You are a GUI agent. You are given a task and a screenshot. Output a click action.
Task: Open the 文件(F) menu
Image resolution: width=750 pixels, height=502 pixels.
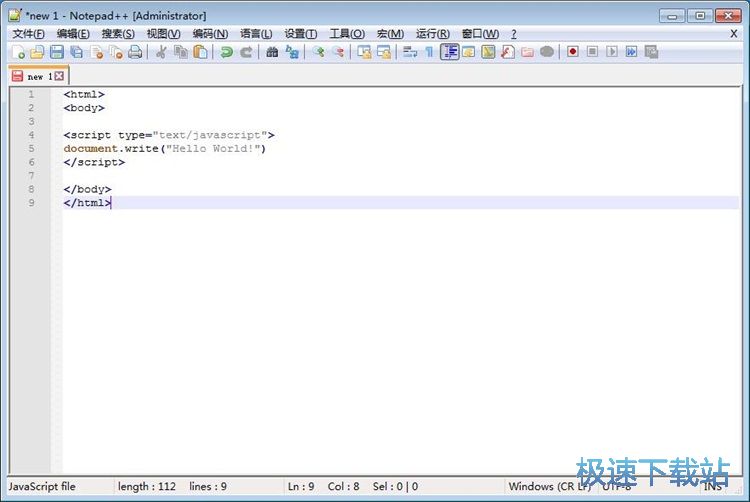point(29,34)
